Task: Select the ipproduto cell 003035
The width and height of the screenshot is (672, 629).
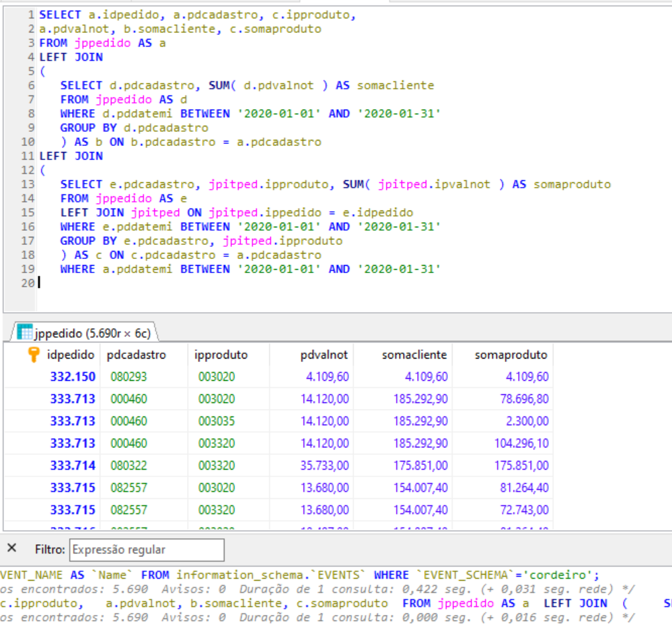Action: [217, 421]
